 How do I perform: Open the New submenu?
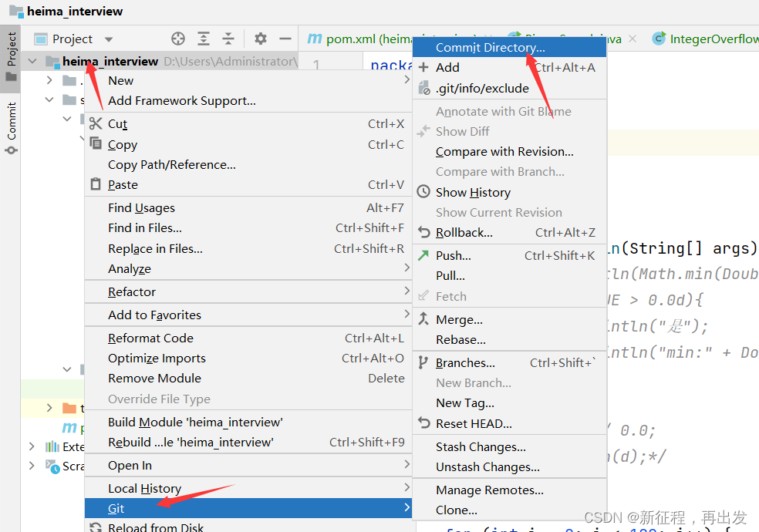248,80
